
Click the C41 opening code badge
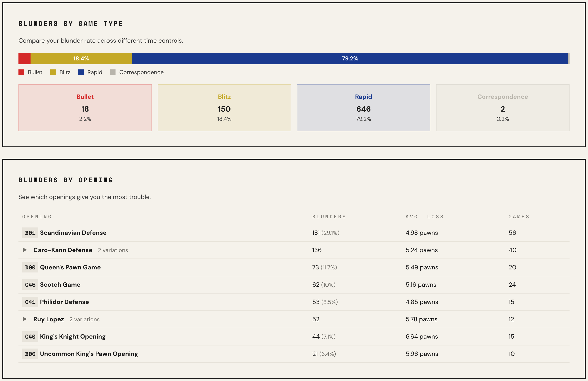(x=30, y=302)
